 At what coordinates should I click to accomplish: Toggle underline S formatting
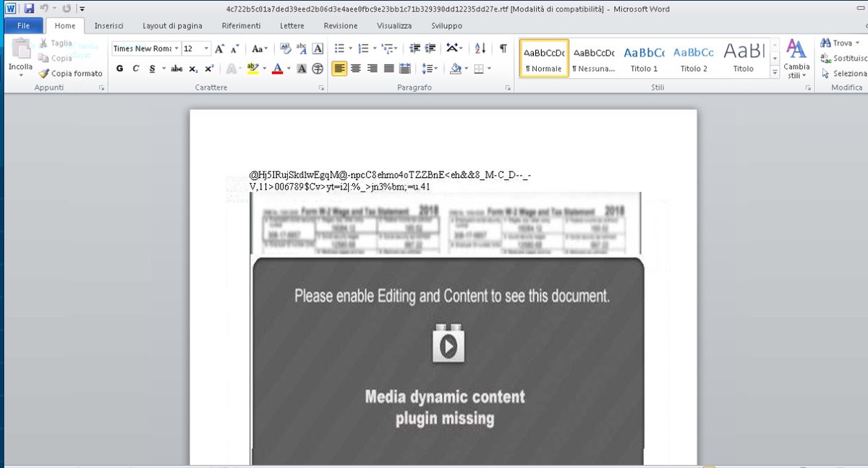(152, 69)
